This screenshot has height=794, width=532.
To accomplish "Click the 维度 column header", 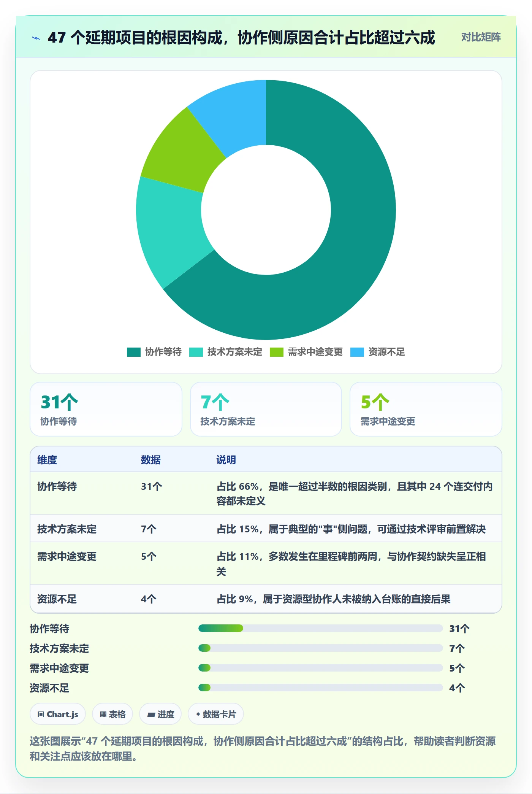I will [x=47, y=460].
